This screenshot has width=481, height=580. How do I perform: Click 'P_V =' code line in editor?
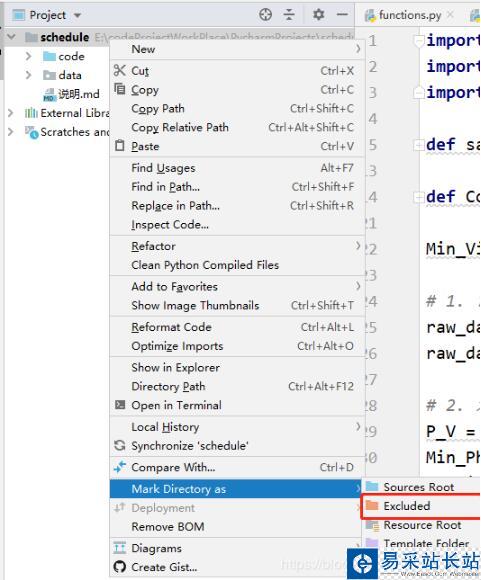[451, 432]
